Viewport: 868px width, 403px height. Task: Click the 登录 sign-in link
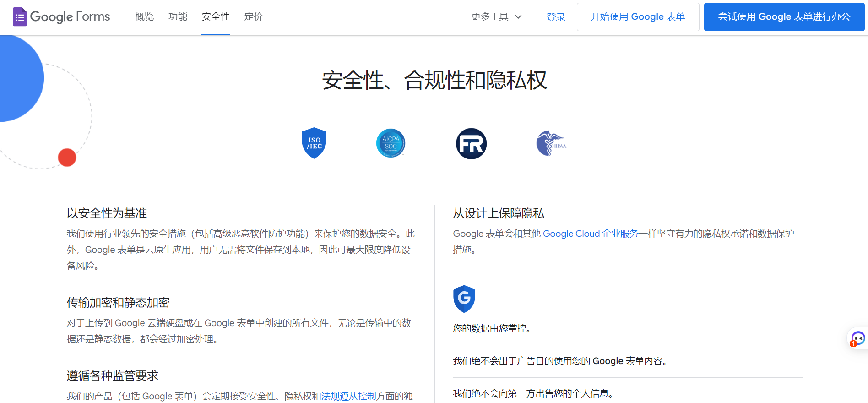[556, 17]
